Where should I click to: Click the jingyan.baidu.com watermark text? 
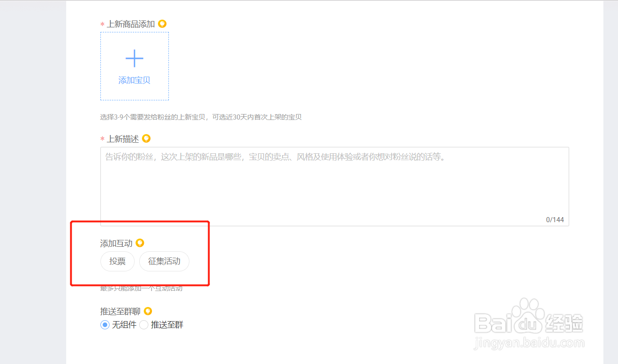click(529, 343)
